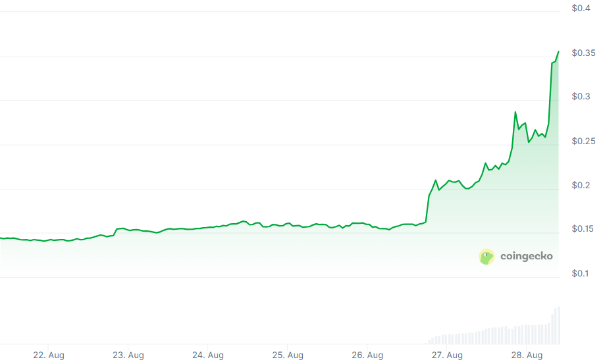Image resolution: width=605 pixels, height=364 pixels.
Task: Click the $0.25 price label
Action: pos(583,142)
